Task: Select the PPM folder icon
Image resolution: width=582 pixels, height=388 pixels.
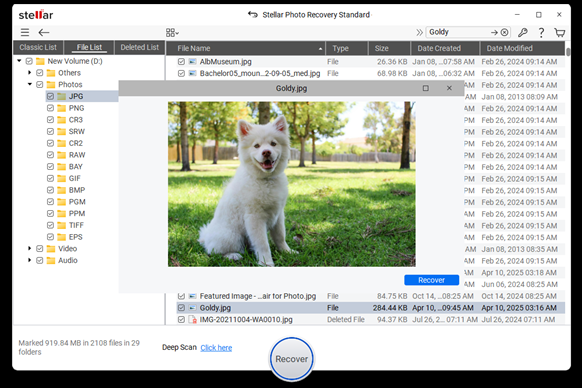Action: click(62, 213)
